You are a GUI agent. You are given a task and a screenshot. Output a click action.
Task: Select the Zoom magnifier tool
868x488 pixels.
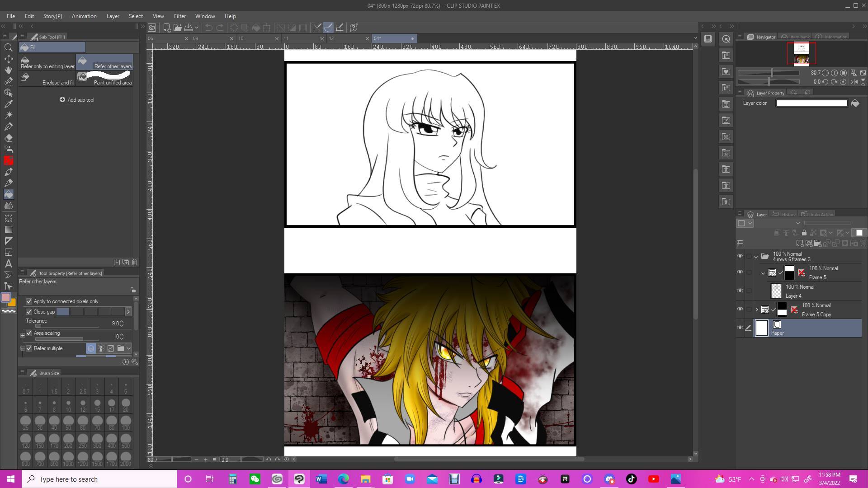8,47
